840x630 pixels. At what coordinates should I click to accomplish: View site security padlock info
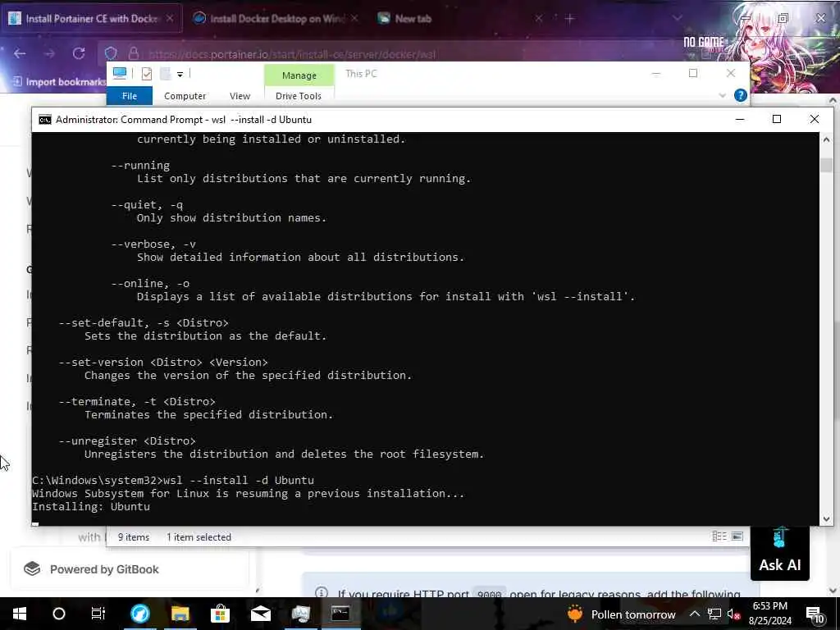pos(134,53)
